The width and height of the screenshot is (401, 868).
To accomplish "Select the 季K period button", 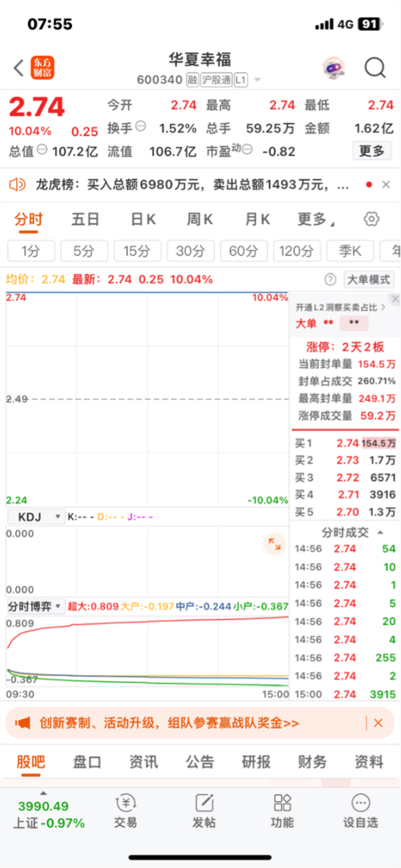I will tap(350, 251).
